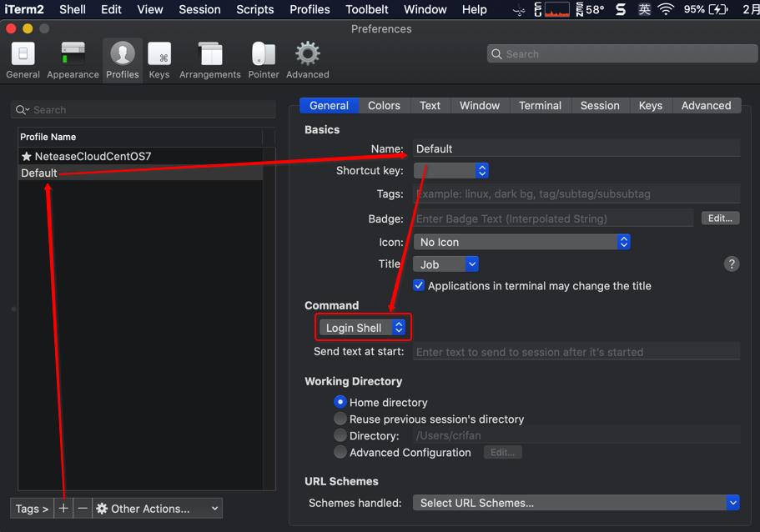This screenshot has height=532, width=760.
Task: Toggle Applications in terminal may change title
Action: (419, 285)
